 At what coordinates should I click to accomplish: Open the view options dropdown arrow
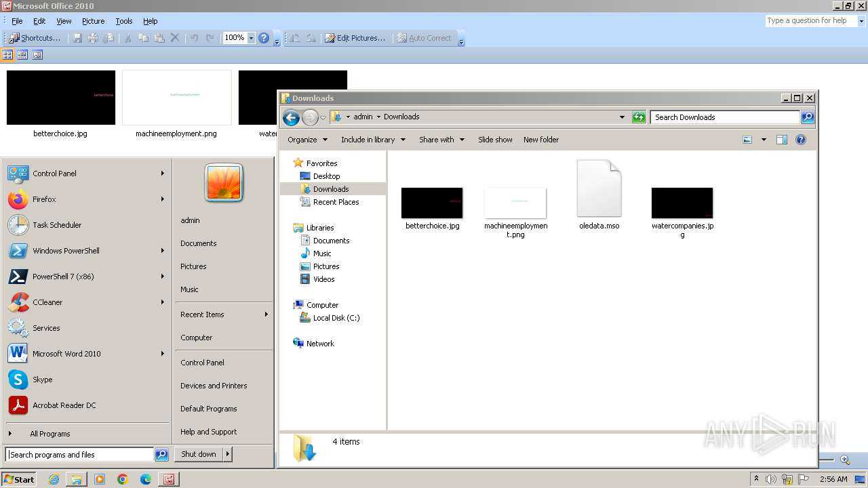pyautogui.click(x=764, y=140)
